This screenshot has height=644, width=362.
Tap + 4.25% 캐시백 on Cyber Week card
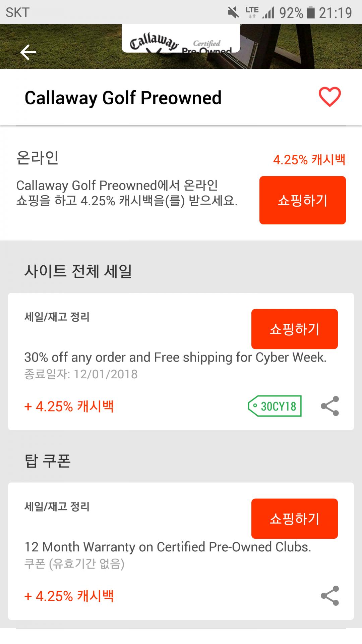[x=69, y=407]
